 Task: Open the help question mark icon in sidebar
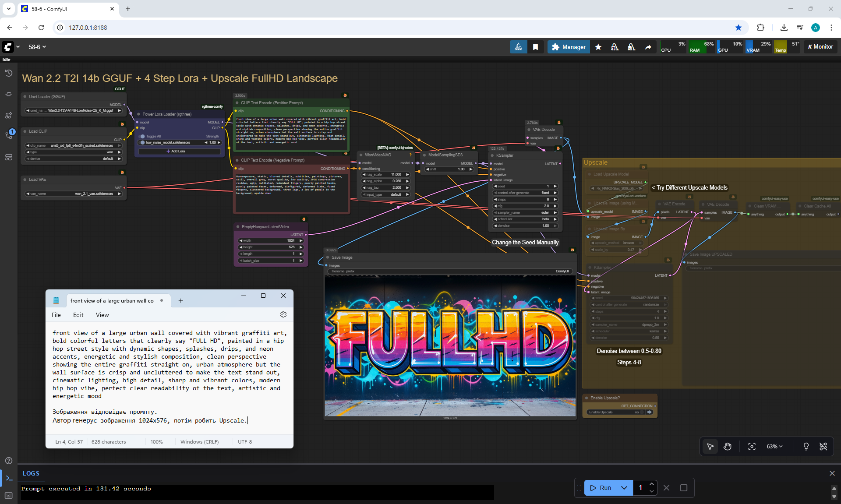pos(8,461)
